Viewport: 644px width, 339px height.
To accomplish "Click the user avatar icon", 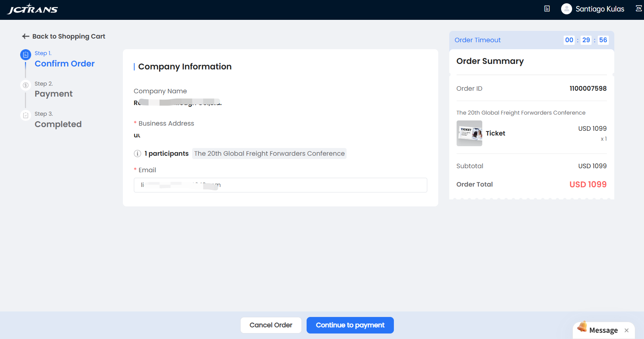I will coord(566,9).
